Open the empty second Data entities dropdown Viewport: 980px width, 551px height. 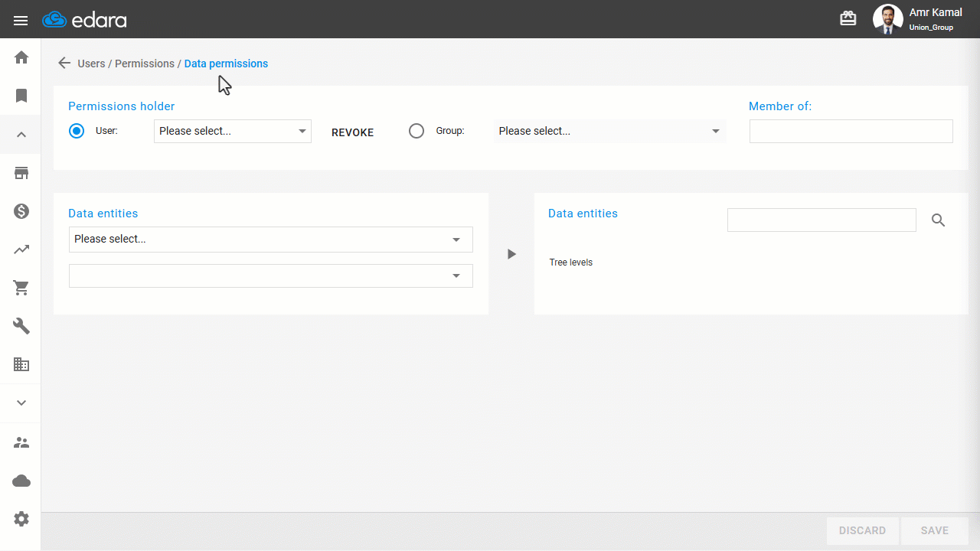pyautogui.click(x=271, y=275)
